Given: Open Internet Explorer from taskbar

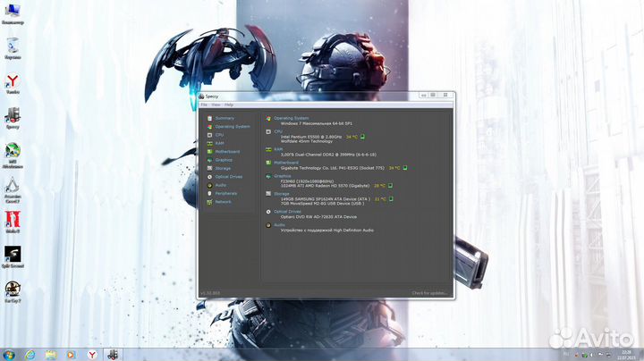Looking at the screenshot, I should point(30,355).
